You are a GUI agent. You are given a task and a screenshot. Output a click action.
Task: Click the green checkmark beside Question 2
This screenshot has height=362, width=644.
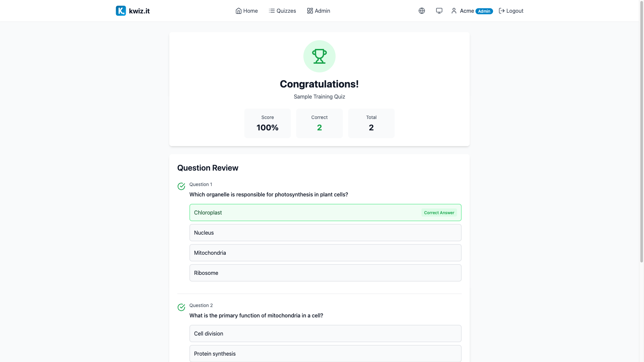[181, 307]
